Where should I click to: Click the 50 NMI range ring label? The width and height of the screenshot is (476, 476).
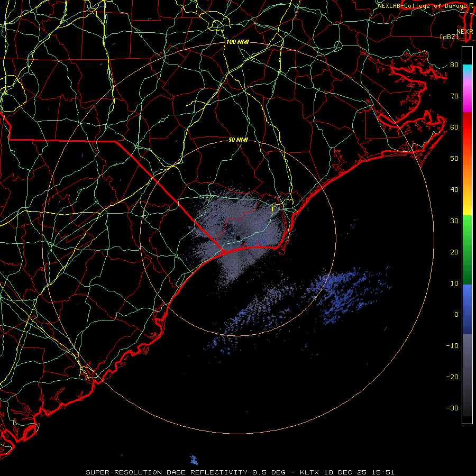(238, 140)
